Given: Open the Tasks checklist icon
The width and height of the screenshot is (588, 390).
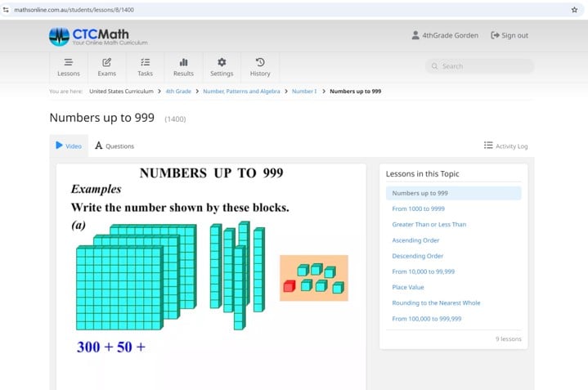Looking at the screenshot, I should pyautogui.click(x=146, y=62).
